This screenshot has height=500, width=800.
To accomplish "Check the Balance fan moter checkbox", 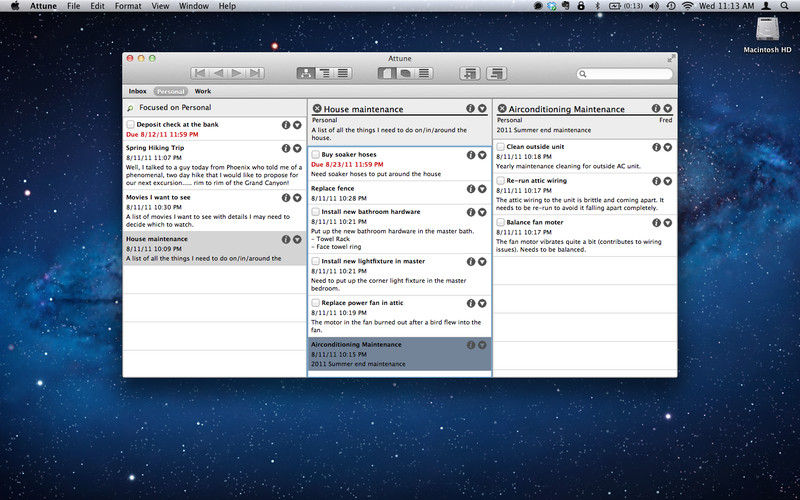I will pos(501,222).
